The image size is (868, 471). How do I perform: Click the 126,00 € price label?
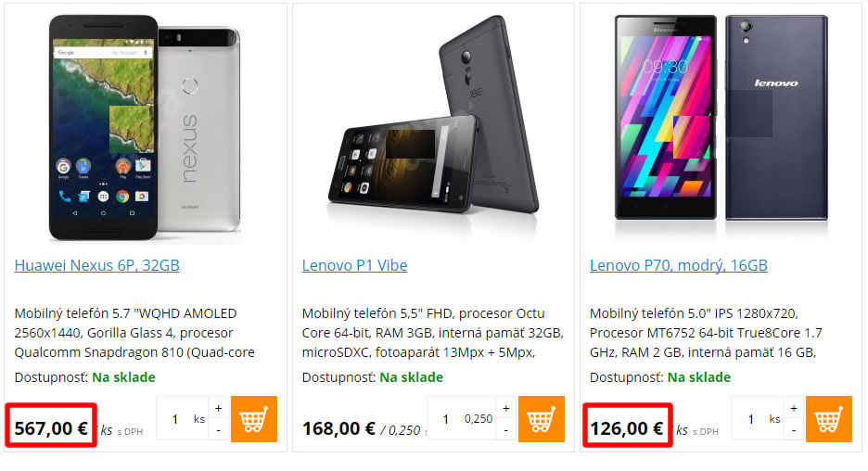click(627, 427)
